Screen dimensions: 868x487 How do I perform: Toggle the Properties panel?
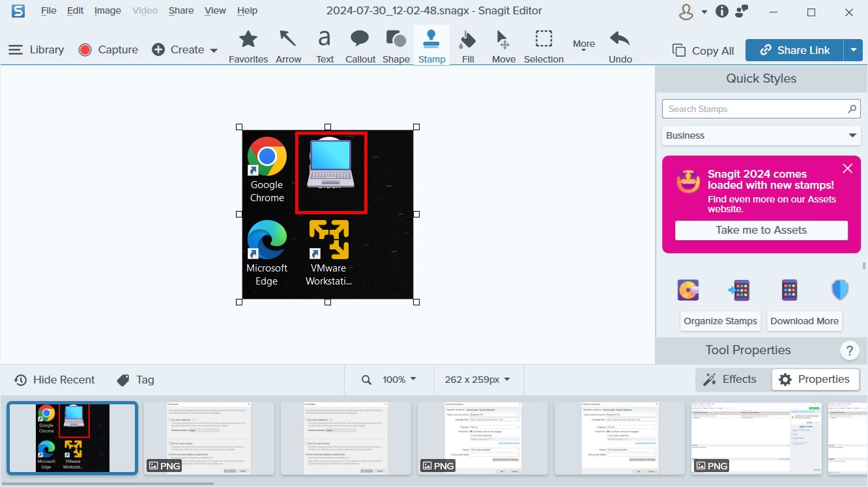click(x=815, y=379)
